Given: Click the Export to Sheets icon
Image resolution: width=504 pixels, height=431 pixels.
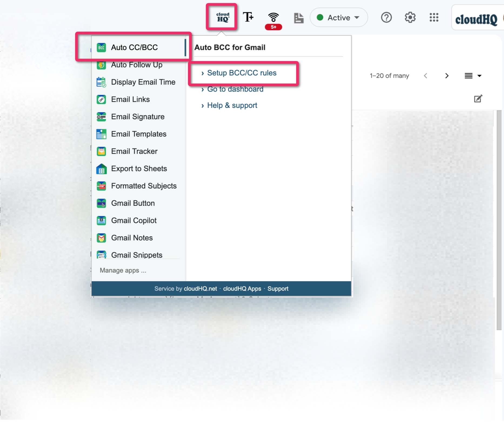Looking at the screenshot, I should click(x=101, y=169).
